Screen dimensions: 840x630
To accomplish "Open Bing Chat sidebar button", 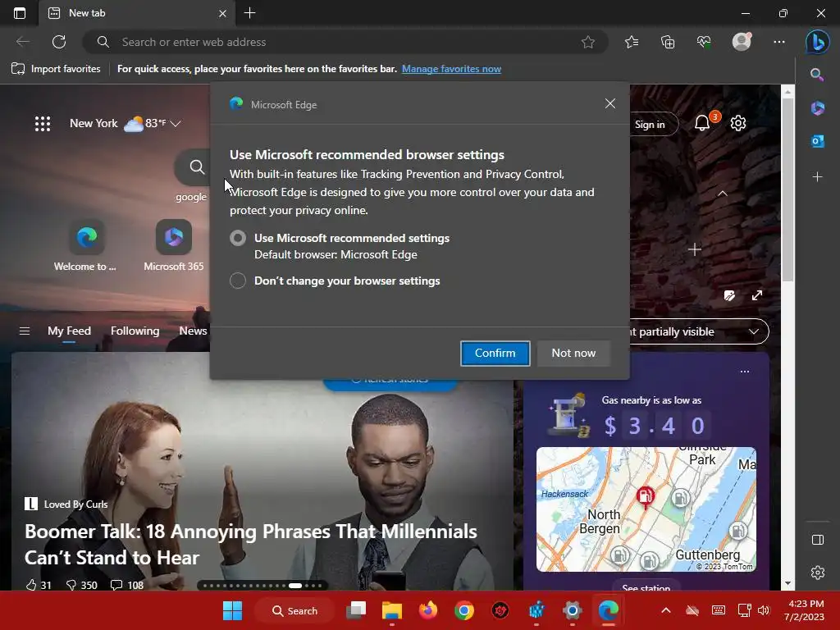I will (818, 42).
